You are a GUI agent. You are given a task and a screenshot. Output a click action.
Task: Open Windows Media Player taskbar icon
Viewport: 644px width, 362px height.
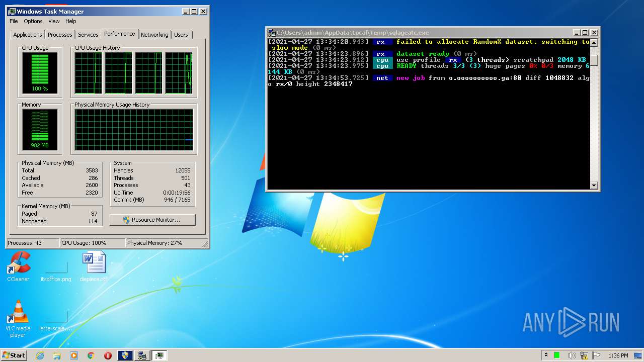point(74,355)
